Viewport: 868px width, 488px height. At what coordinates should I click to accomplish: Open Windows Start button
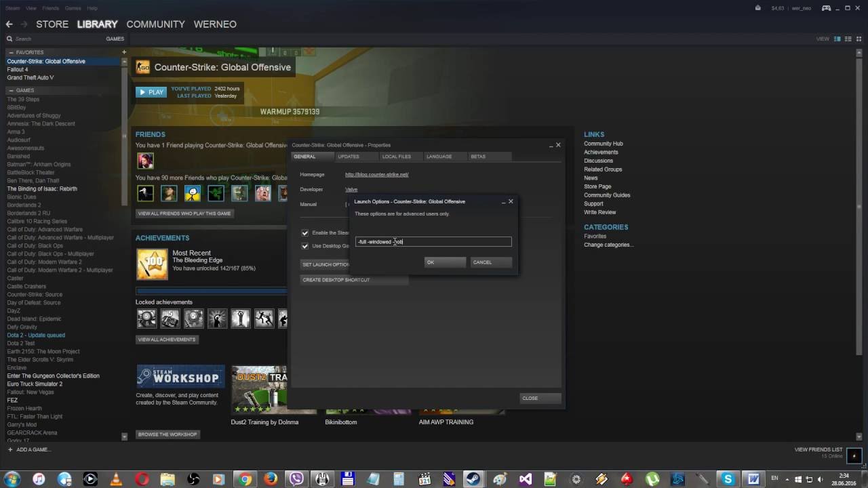coord(12,479)
